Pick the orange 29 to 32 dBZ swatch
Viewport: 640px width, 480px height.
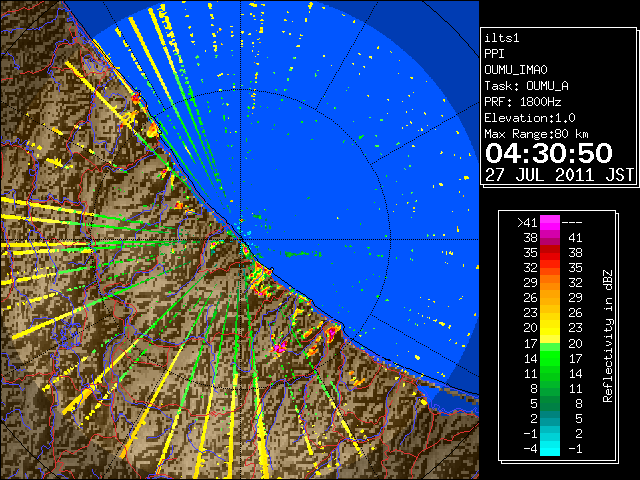(x=550, y=283)
